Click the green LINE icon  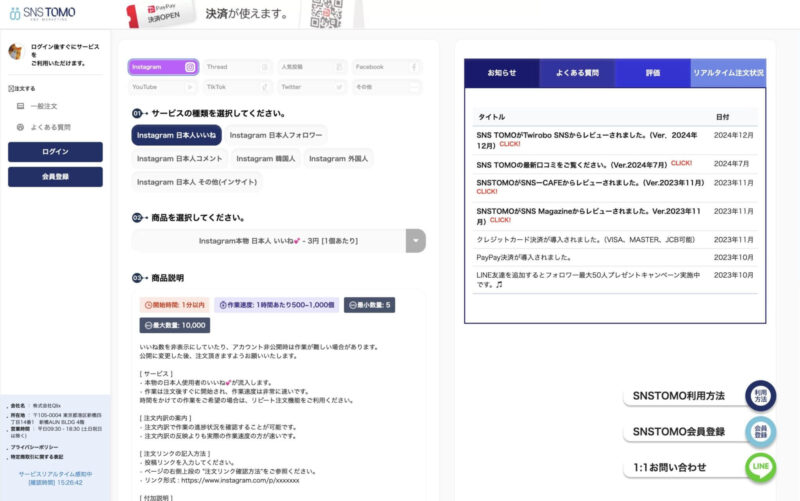pyautogui.click(x=760, y=467)
